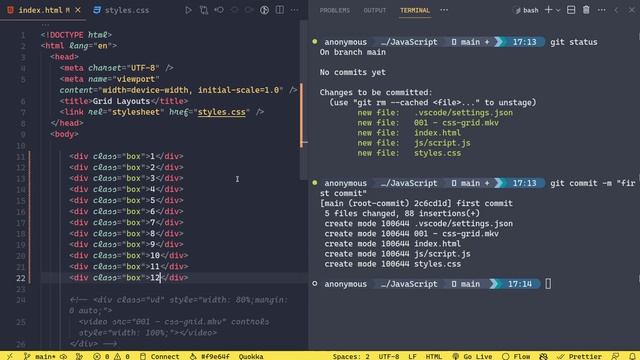Focus the terminal prompt cursor at 17:14
640x360 pixels.
click(x=548, y=284)
